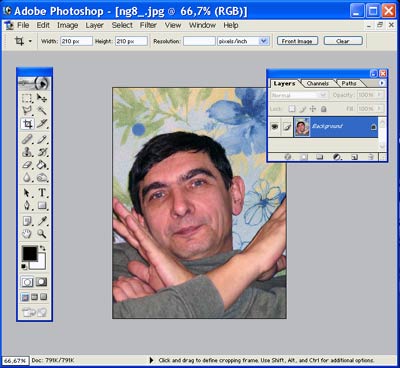Select the Zoom magnifier tool
The image size is (400, 368).
point(42,234)
